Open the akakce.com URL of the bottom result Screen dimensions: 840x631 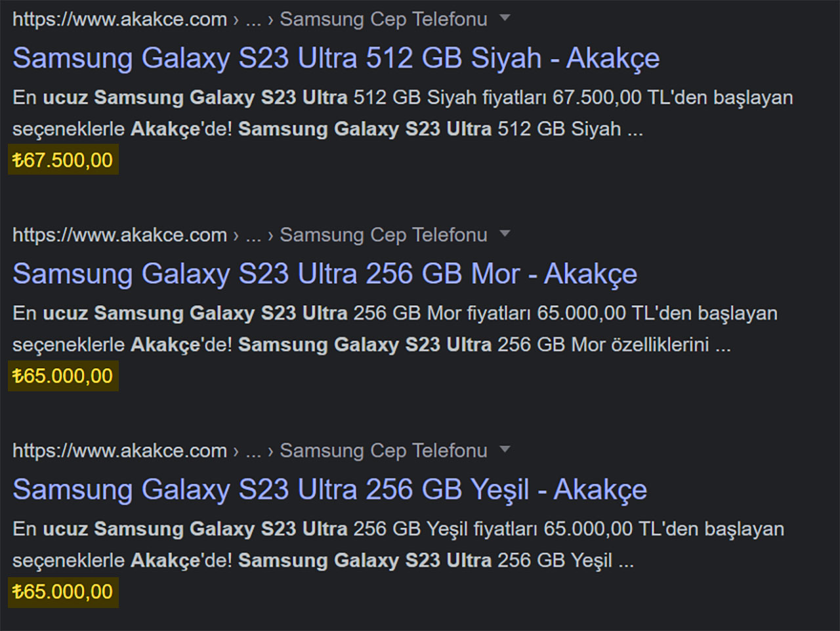[119, 450]
